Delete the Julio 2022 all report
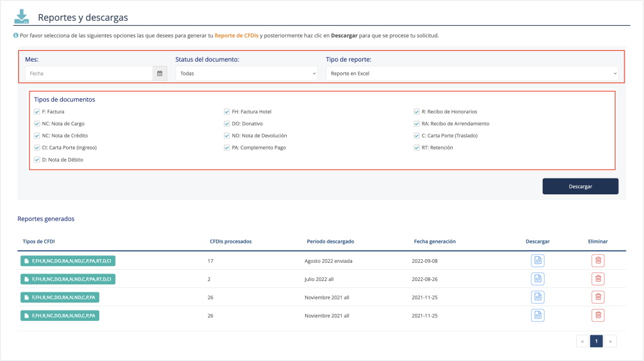644x361 pixels. pyautogui.click(x=598, y=279)
